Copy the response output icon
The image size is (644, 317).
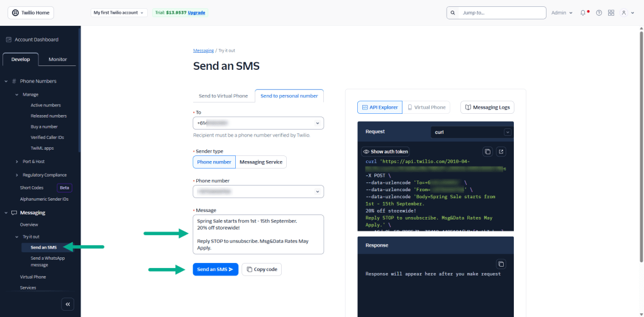click(x=501, y=264)
